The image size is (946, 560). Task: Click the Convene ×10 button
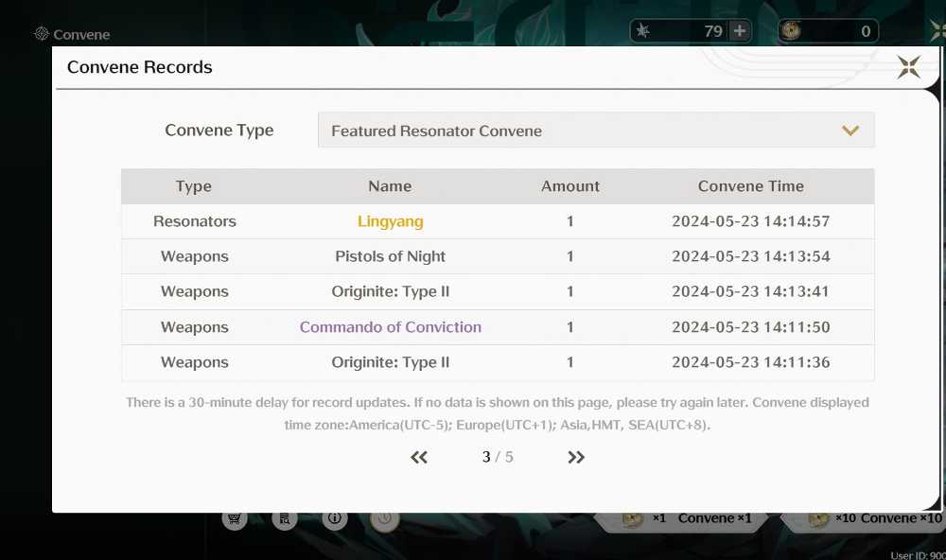click(x=864, y=519)
